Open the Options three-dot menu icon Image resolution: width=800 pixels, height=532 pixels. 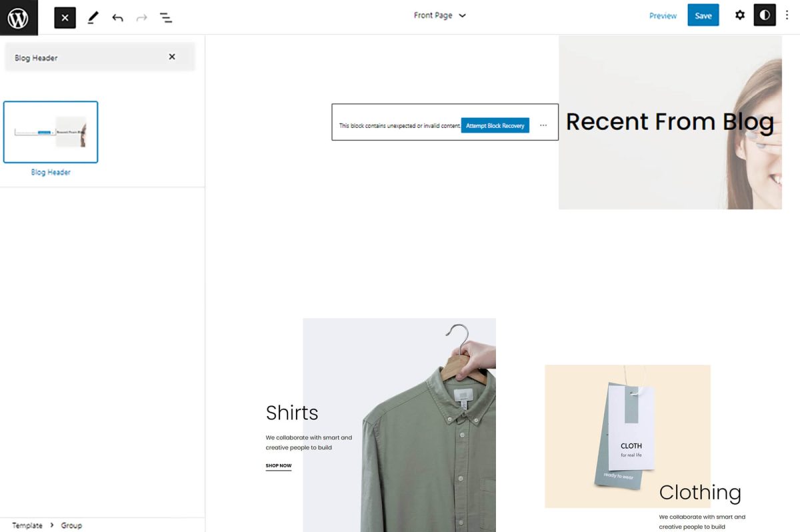[787, 15]
